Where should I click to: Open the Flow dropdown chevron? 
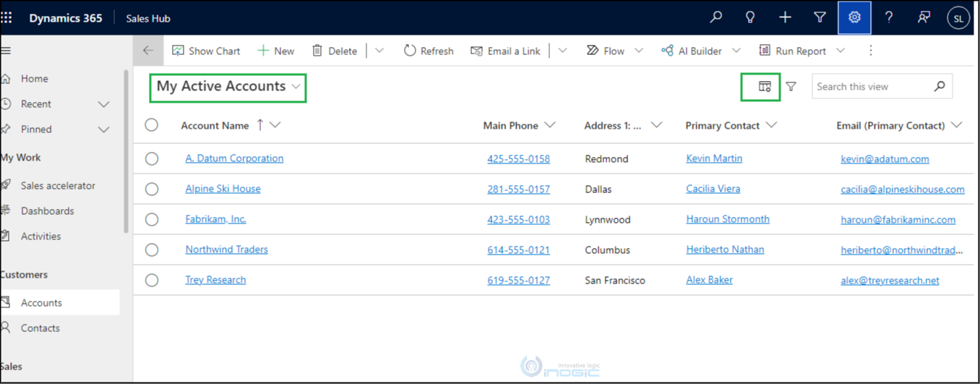tap(639, 51)
